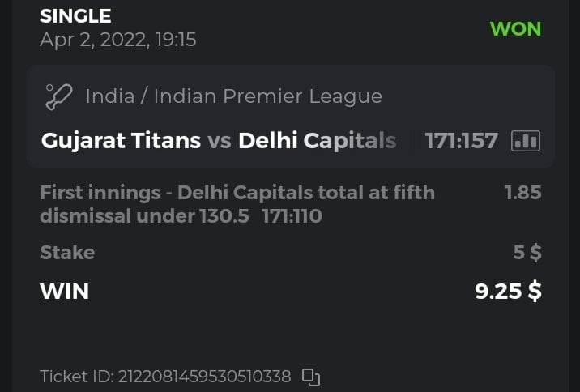Click the 'vs' text between teams

click(219, 141)
